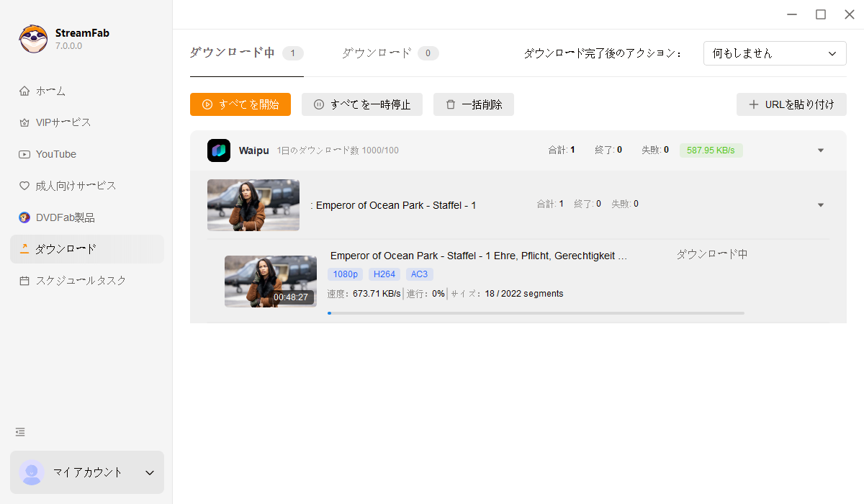Click the episode download progress bar
864x504 pixels.
[x=536, y=312]
